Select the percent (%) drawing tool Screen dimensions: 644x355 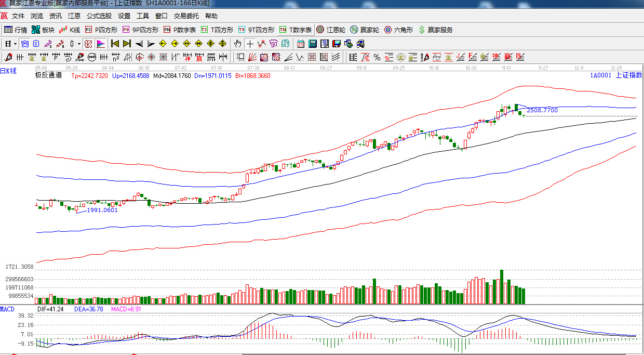(377, 57)
